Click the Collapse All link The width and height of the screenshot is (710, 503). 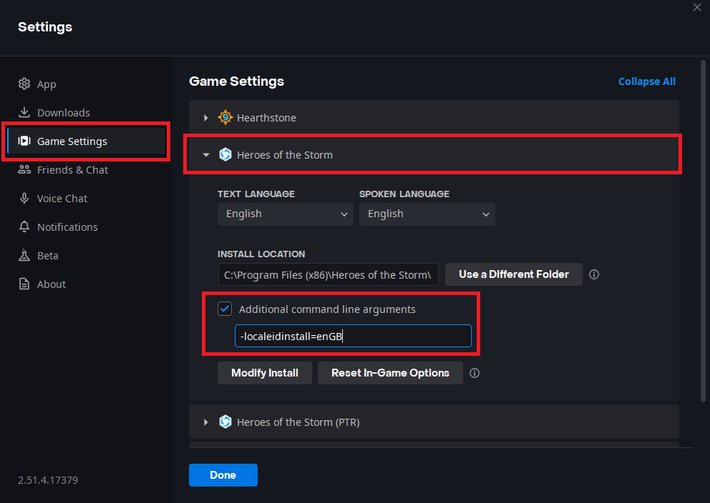click(647, 81)
